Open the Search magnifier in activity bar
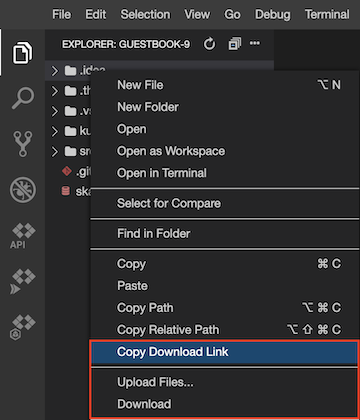360x420 pixels. [x=23, y=98]
